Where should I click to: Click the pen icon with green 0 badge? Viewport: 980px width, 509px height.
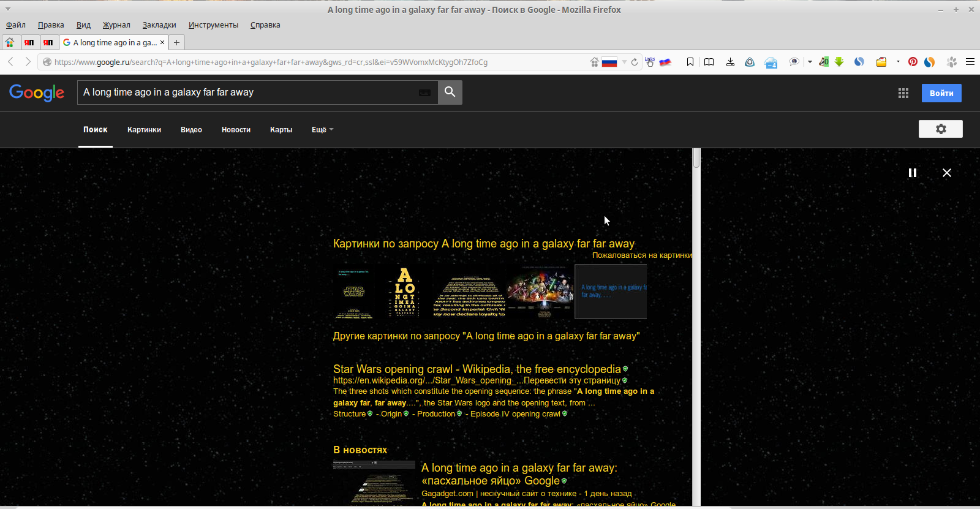824,62
